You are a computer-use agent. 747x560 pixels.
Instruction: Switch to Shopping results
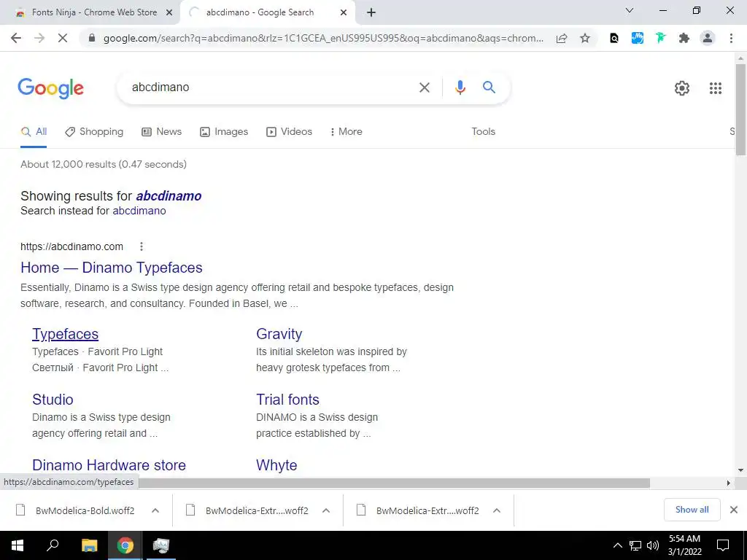(x=94, y=132)
